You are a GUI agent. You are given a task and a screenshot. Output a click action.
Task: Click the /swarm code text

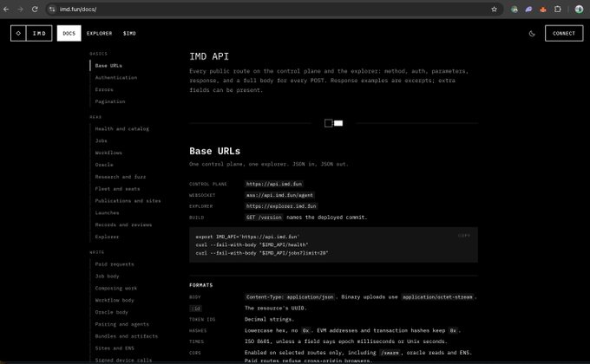pos(390,353)
